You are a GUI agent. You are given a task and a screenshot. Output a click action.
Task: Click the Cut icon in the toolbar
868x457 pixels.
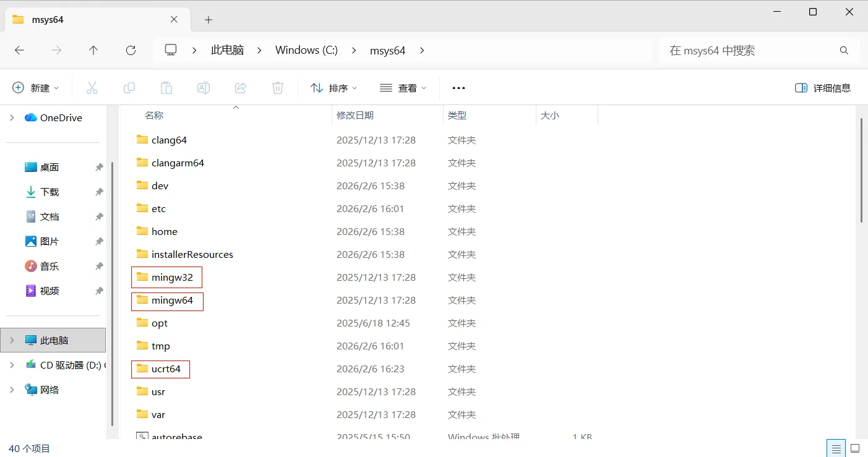click(92, 87)
